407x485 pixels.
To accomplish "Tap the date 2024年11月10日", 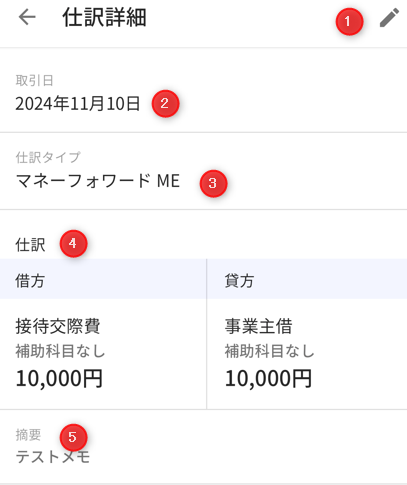I will 78,104.
